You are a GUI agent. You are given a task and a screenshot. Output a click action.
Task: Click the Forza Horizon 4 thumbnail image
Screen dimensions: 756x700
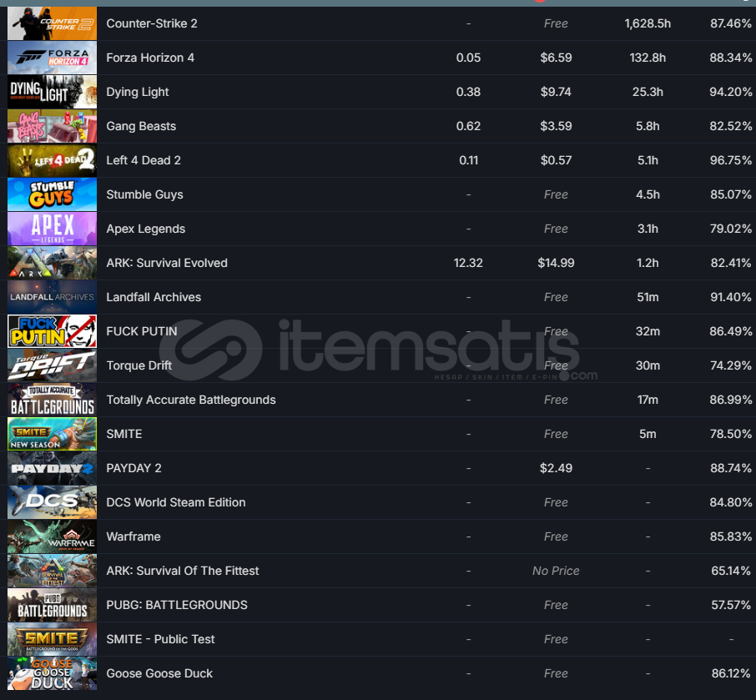pos(52,58)
